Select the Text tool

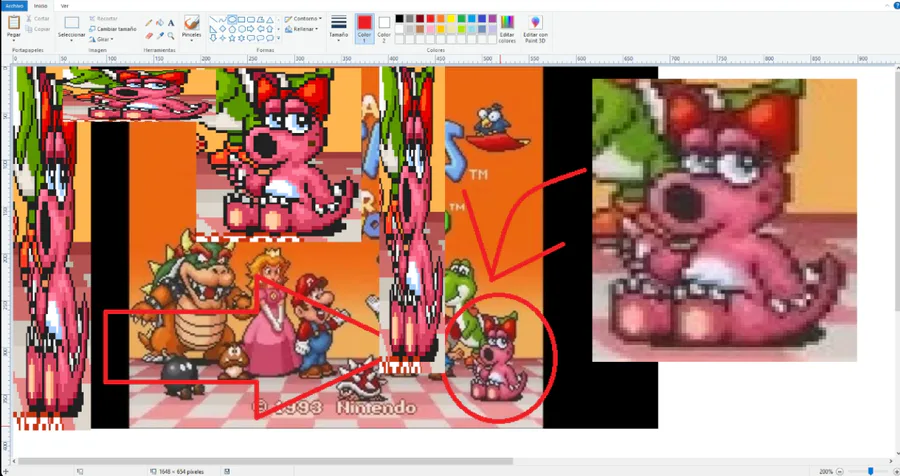[171, 23]
